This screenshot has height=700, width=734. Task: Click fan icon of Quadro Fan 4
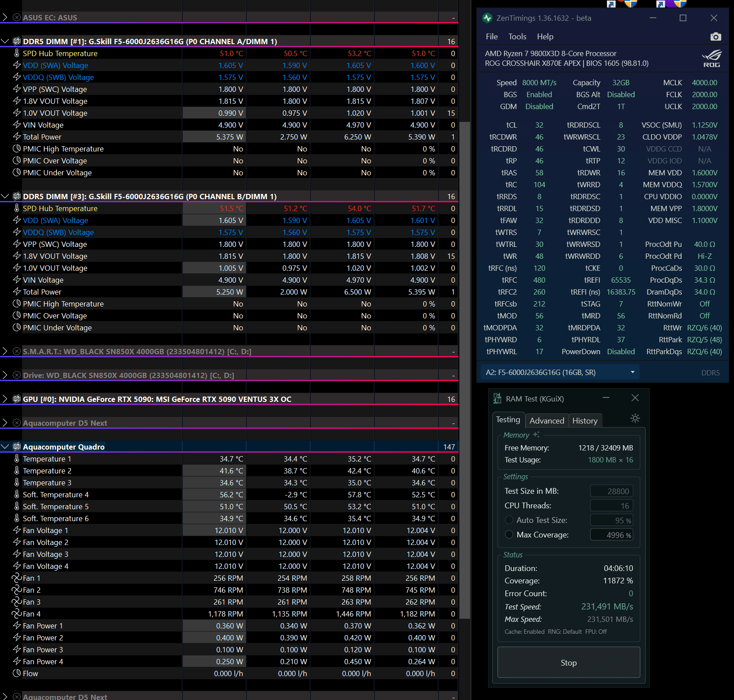click(x=17, y=613)
